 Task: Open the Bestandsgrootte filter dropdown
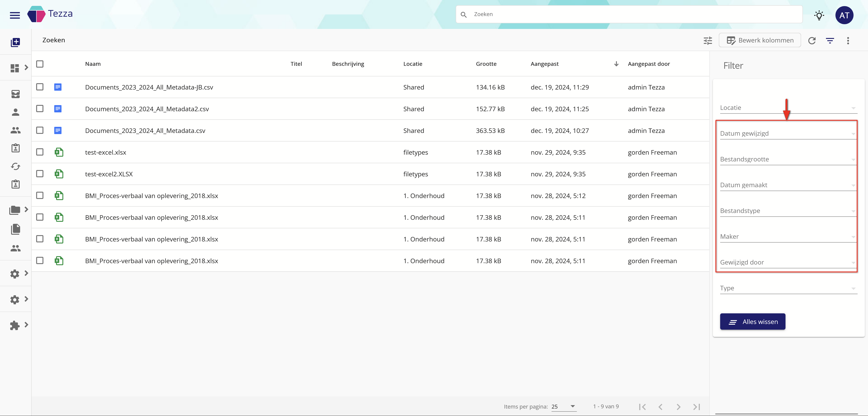point(788,159)
